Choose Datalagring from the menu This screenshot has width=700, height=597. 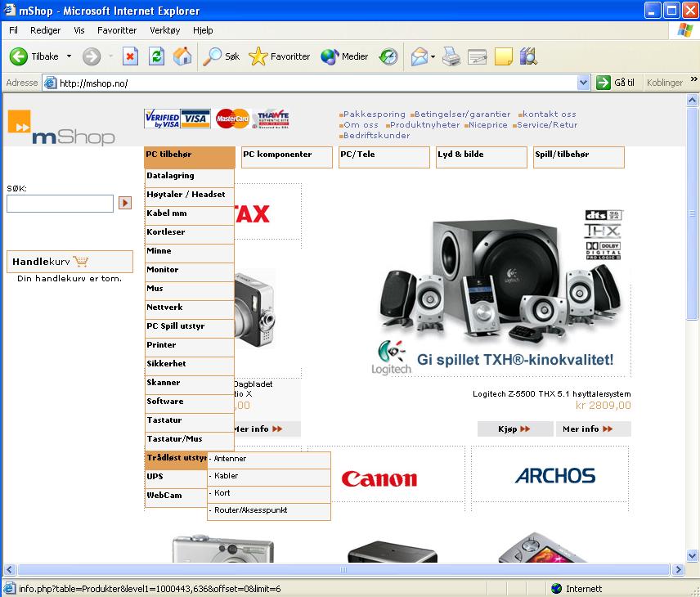coord(189,178)
